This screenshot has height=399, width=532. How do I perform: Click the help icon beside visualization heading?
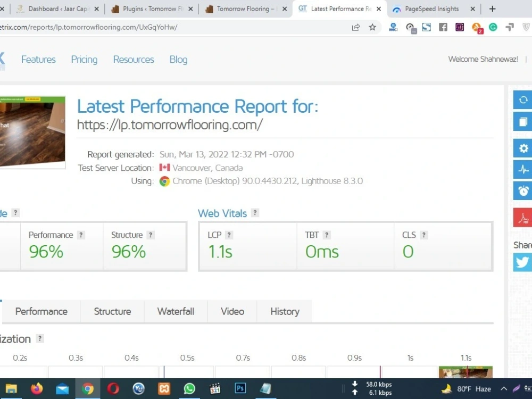pos(40,338)
